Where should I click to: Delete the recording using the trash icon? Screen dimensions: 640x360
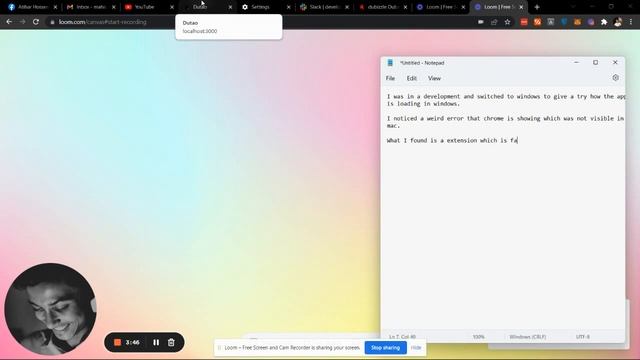171,342
